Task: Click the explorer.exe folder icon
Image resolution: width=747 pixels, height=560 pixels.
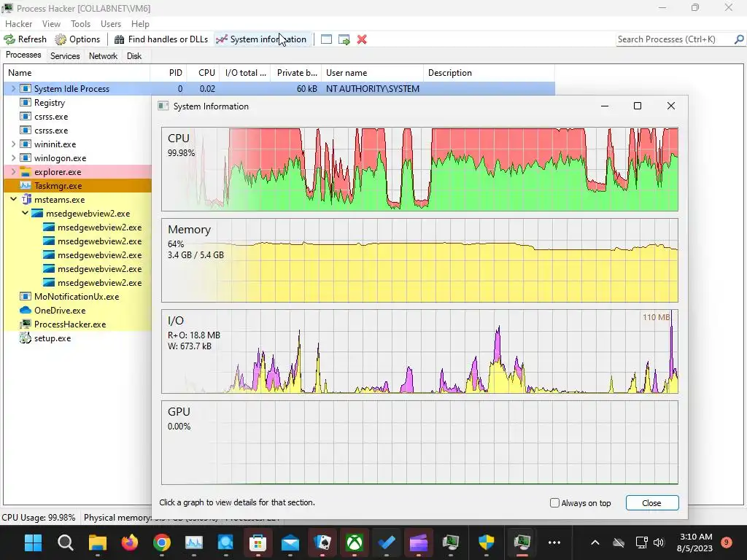Action: click(x=26, y=172)
